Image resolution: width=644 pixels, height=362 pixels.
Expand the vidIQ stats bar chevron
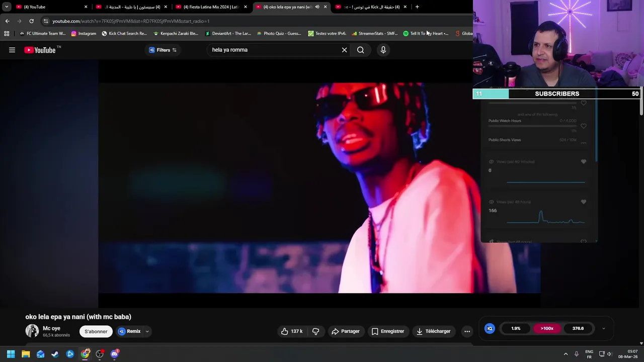(604, 328)
